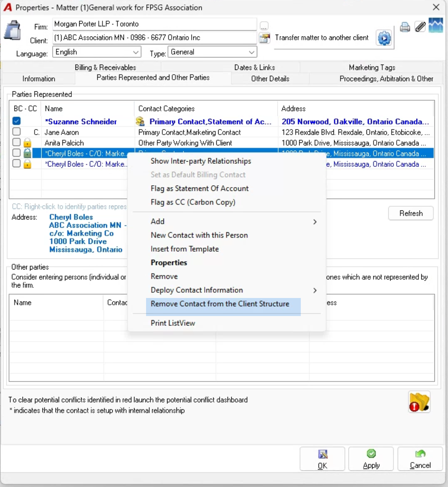Click the blue chart icon at top right
The height and width of the screenshot is (487, 448).
pyautogui.click(x=436, y=26)
